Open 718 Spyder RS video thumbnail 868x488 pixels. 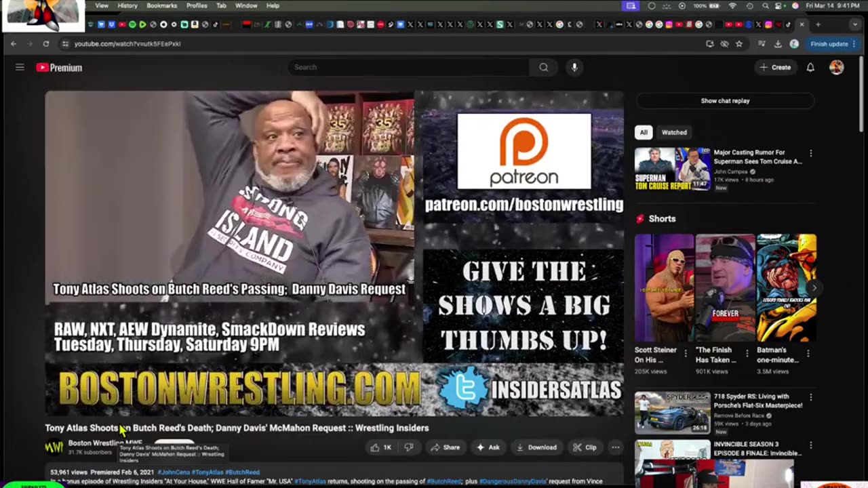(x=672, y=413)
